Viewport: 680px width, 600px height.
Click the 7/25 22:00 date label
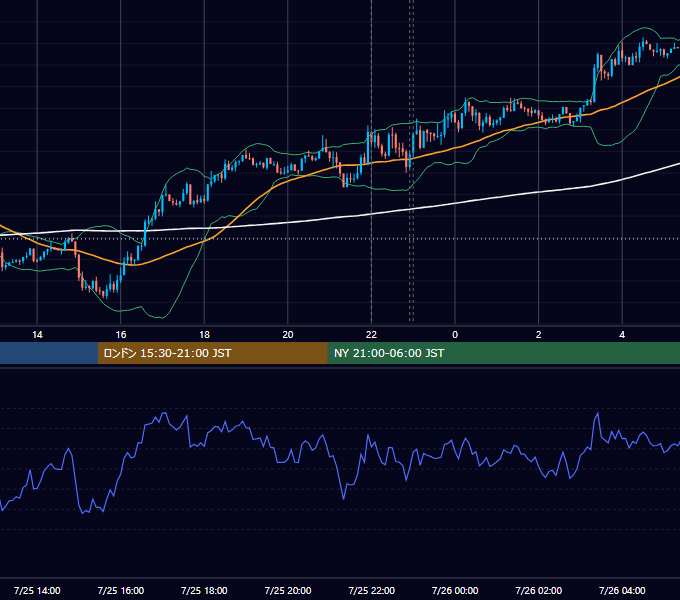371,590
